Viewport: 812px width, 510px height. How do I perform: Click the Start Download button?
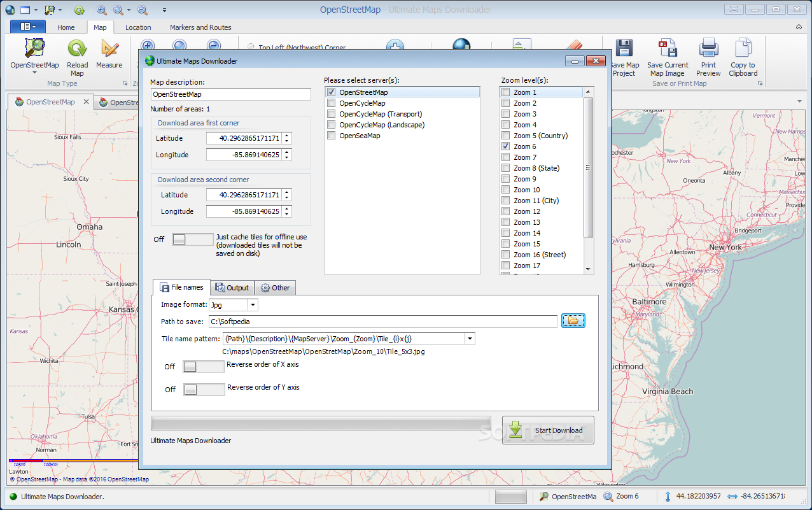(x=548, y=430)
